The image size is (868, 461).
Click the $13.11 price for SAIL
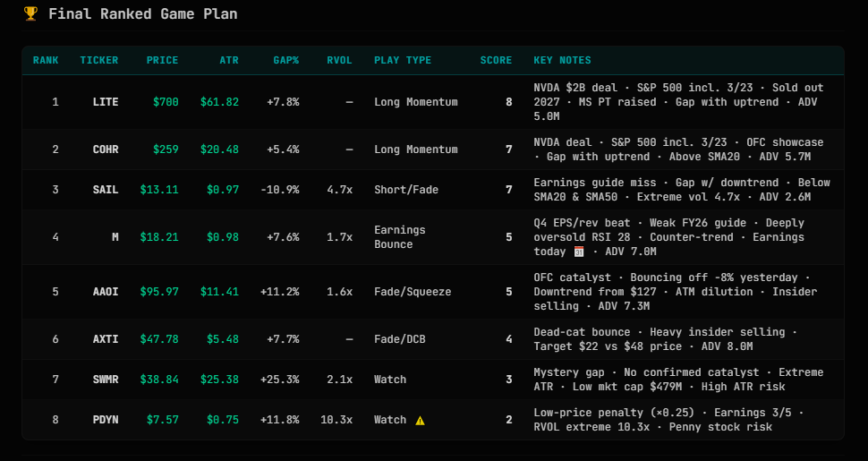(x=159, y=190)
